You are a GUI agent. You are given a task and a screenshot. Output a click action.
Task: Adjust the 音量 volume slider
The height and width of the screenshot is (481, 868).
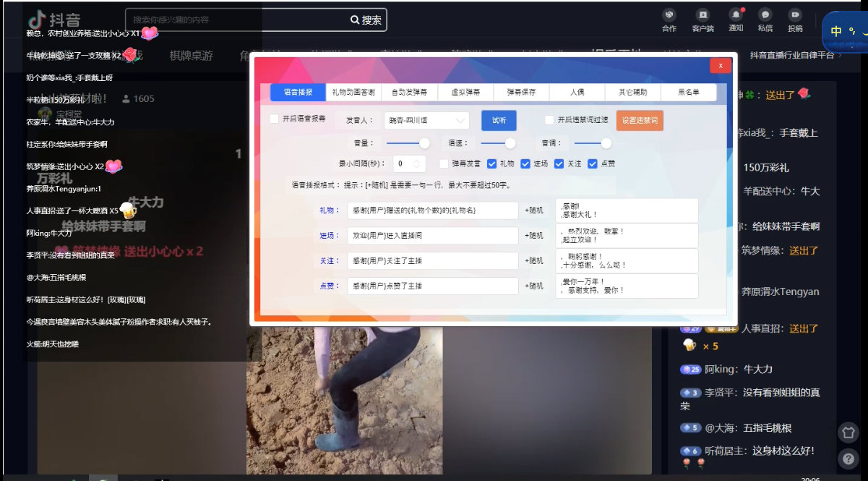tap(408, 142)
